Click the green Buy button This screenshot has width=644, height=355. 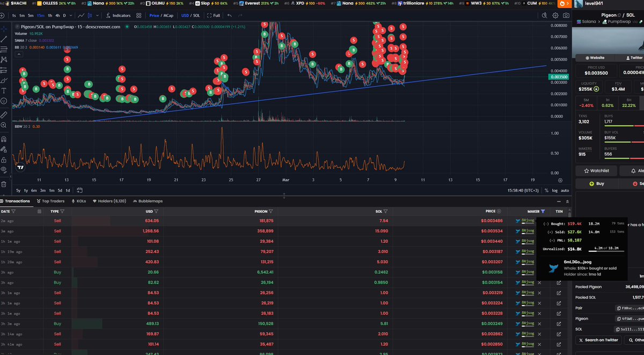(x=596, y=183)
